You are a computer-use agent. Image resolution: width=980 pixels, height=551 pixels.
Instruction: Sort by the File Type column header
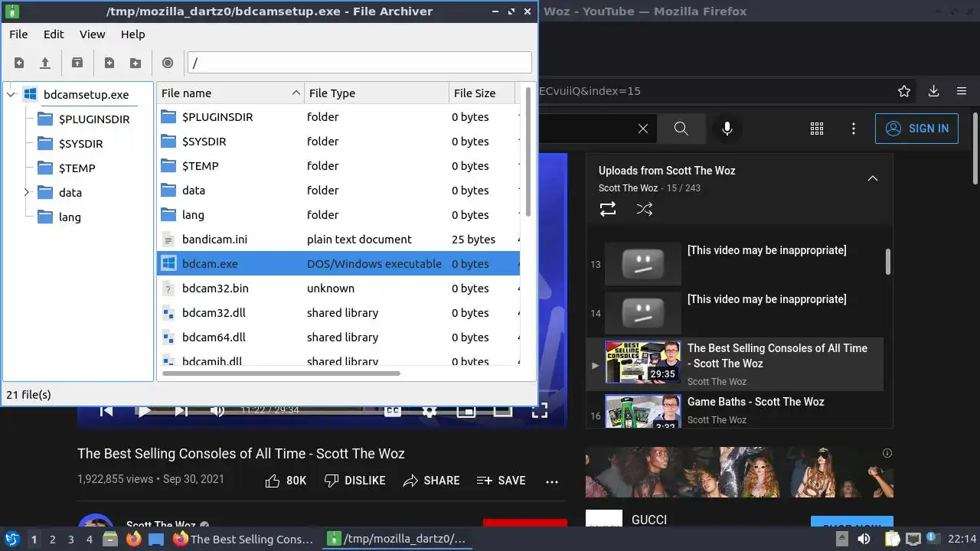[377, 93]
